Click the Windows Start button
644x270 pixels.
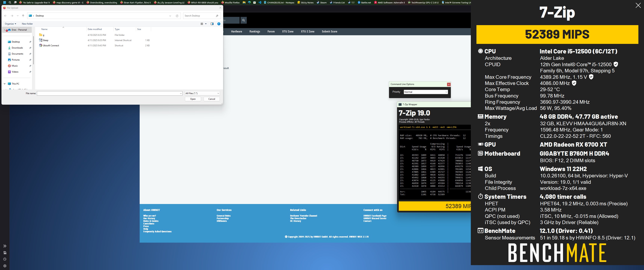tap(4, 2)
